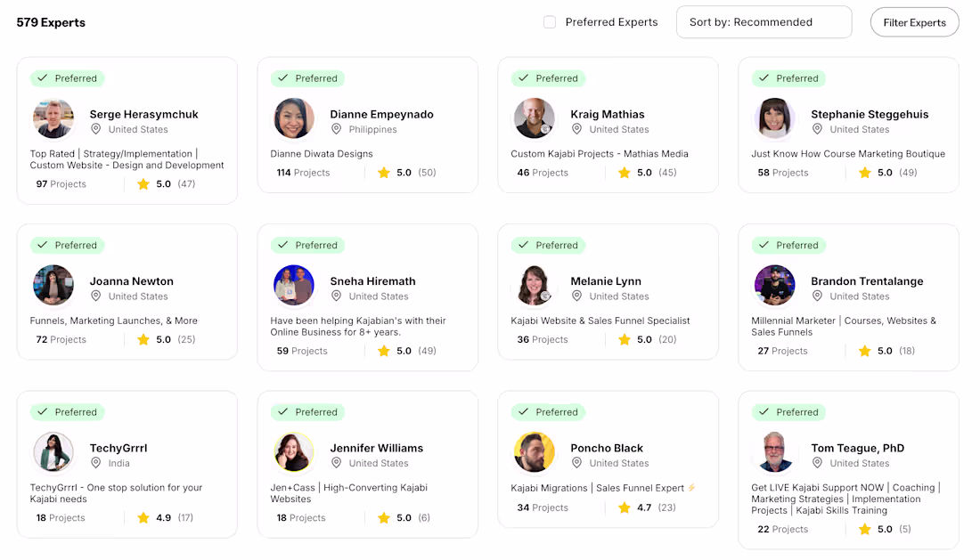The height and width of the screenshot is (560, 980).
Task: Click the location pin next to Philippines on Dianne's card
Action: [337, 129]
